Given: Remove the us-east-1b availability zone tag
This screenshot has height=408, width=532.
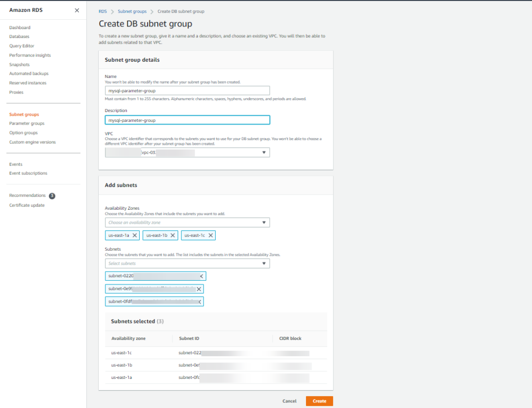Looking at the screenshot, I should click(172, 235).
